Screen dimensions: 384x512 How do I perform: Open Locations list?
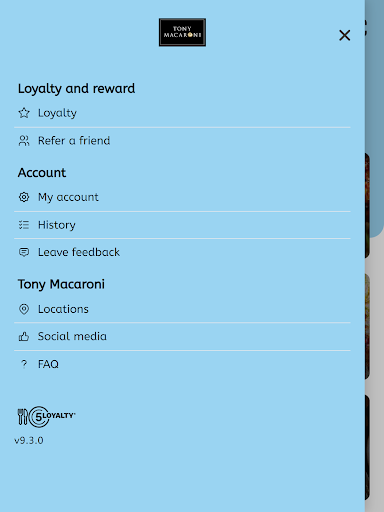pyautogui.click(x=182, y=309)
